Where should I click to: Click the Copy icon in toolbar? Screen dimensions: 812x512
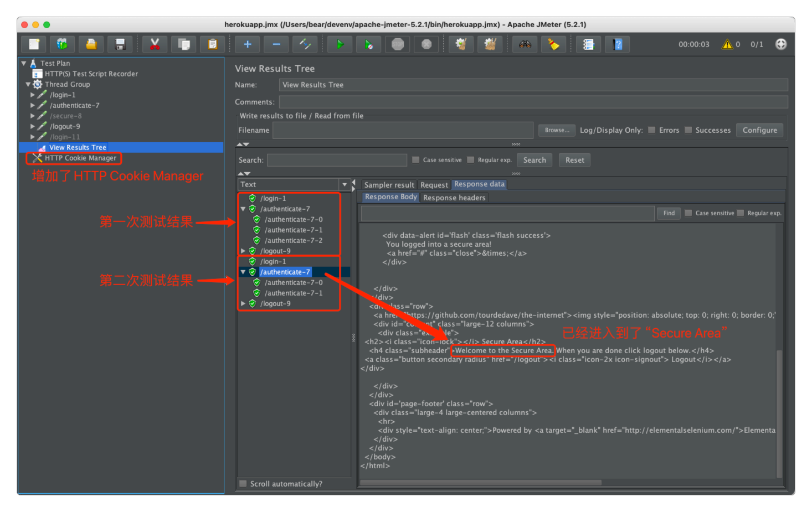[184, 44]
